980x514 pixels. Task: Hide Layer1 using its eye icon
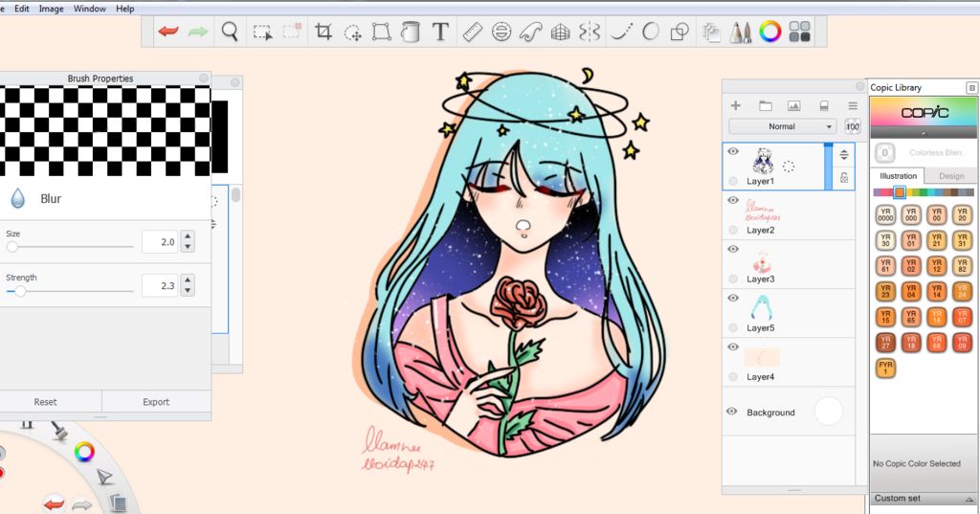[x=733, y=151]
